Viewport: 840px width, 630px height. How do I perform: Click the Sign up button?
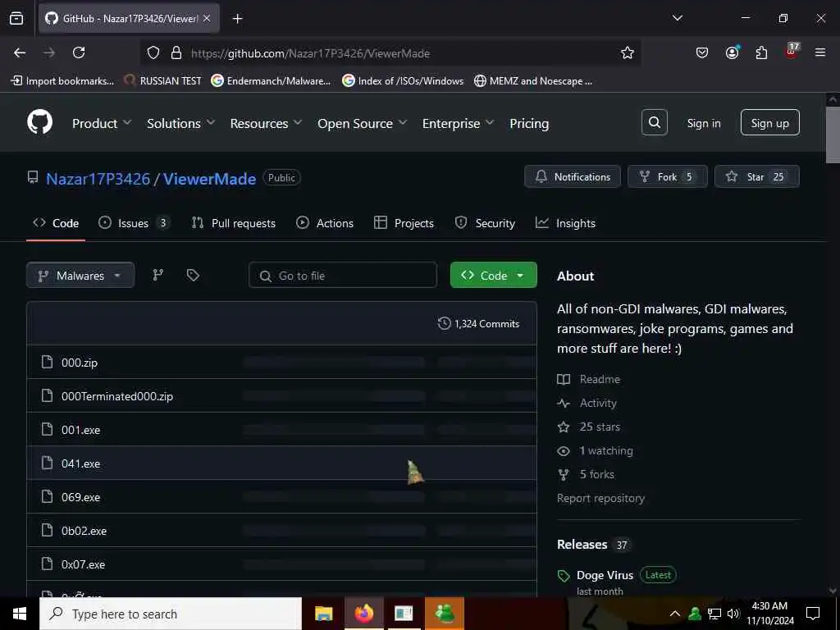click(x=769, y=123)
